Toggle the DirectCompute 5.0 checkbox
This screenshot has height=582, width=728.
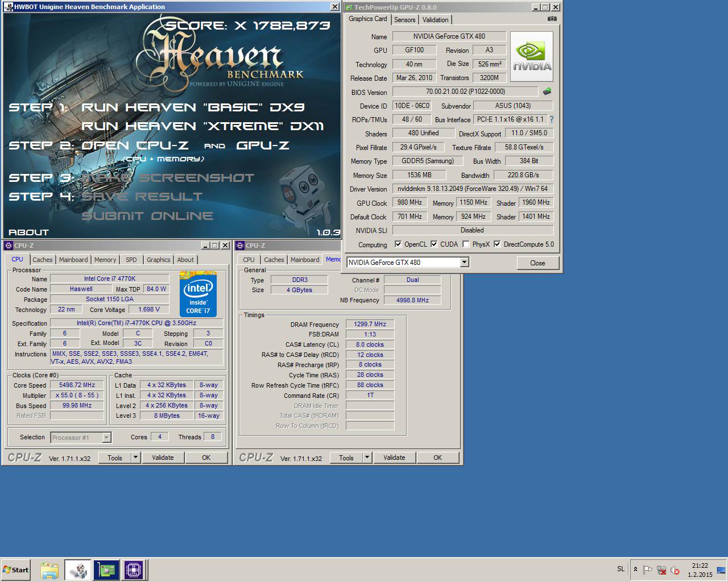(x=497, y=244)
